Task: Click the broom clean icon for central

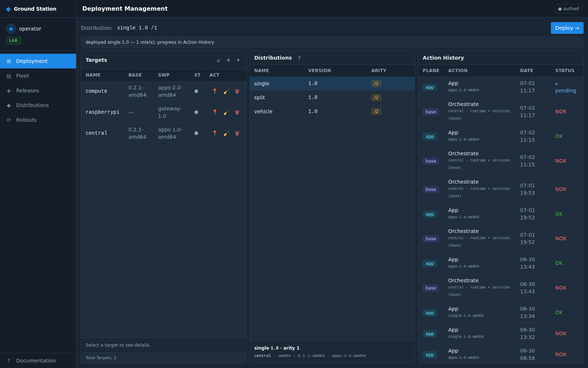Action: (x=226, y=133)
